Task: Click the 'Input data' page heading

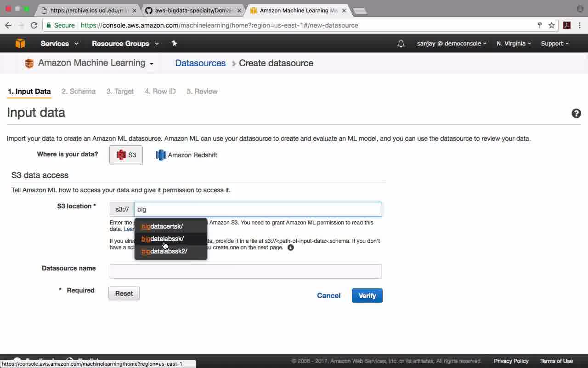Action: (x=36, y=113)
